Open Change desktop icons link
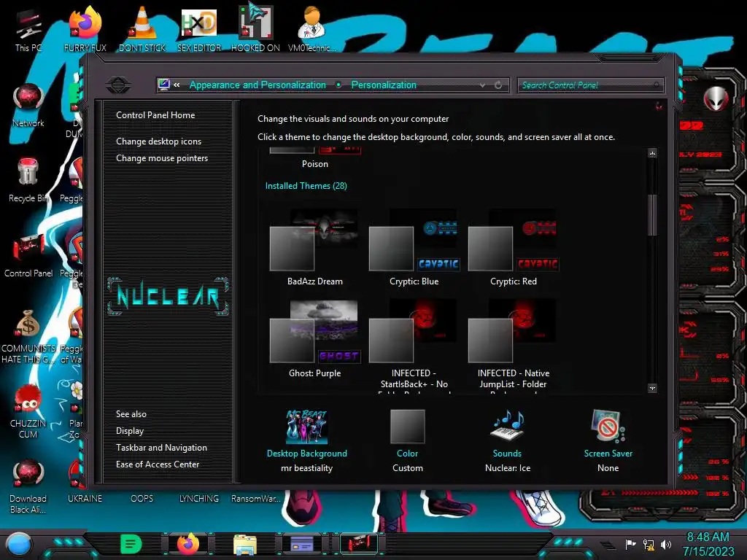This screenshot has height=560, width=747. pyautogui.click(x=158, y=141)
